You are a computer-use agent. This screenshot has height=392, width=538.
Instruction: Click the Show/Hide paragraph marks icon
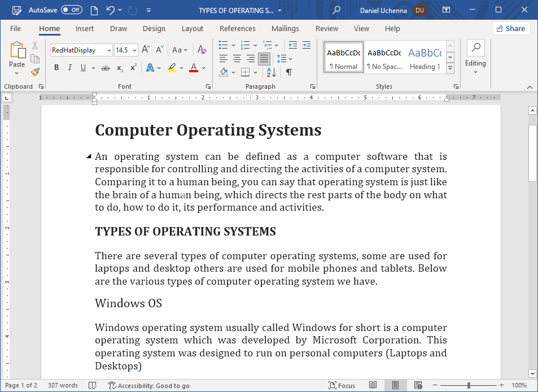[289, 72]
